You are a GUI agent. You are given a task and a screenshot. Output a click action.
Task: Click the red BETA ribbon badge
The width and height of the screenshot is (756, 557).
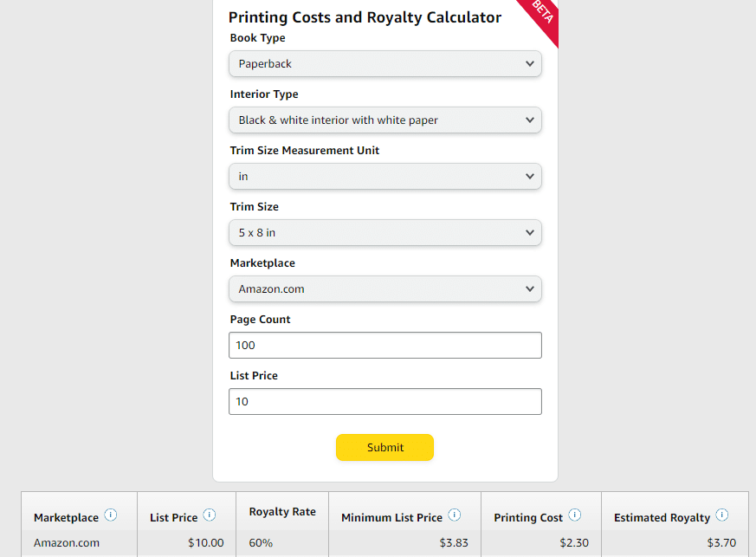click(x=541, y=16)
